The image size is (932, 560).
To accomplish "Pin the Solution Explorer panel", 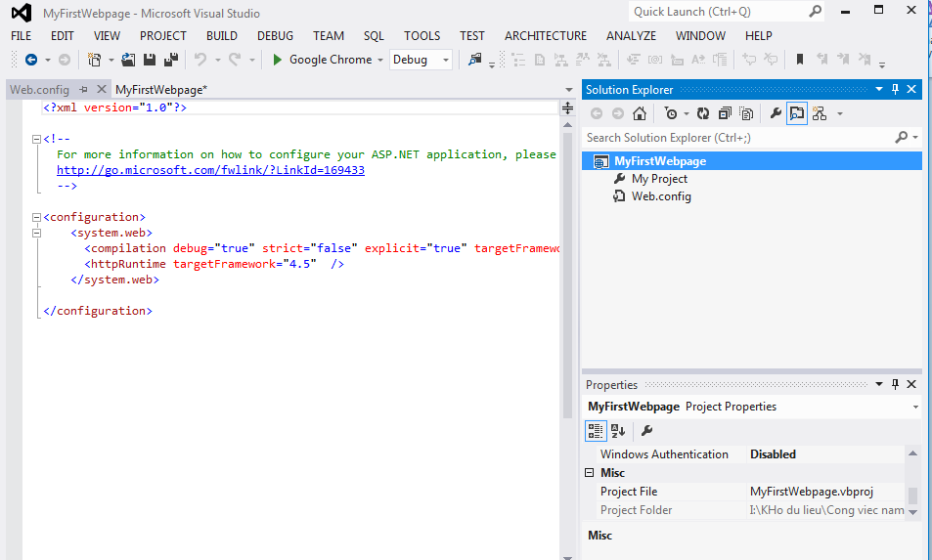I will pos(895,89).
